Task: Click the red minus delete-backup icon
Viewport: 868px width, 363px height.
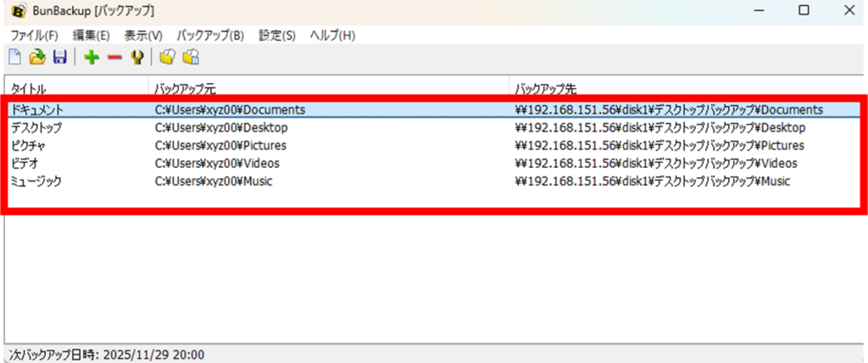Action: (114, 57)
